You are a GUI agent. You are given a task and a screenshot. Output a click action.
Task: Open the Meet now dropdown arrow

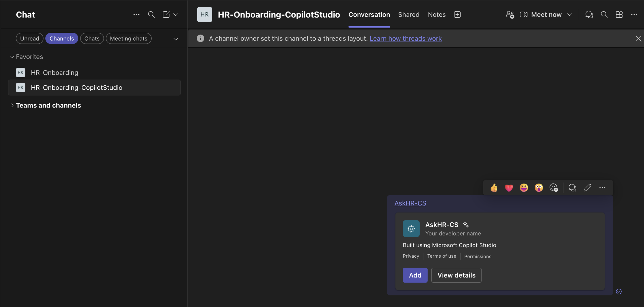coord(569,14)
